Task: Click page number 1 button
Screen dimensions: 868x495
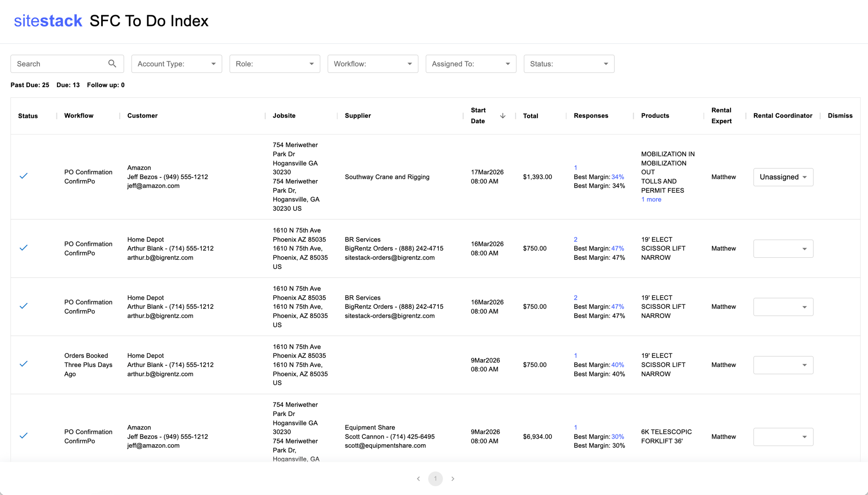Action: pyautogui.click(x=435, y=479)
